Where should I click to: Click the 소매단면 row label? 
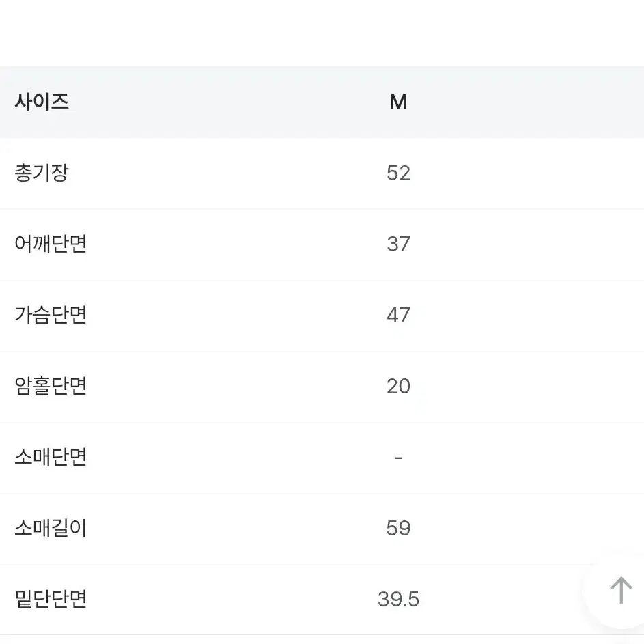[51, 457]
